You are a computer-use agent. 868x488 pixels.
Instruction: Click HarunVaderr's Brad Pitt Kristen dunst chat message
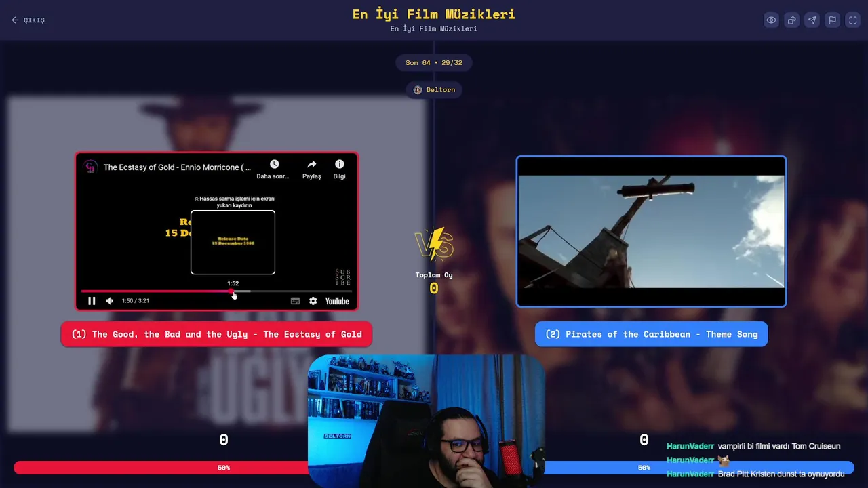755,474
